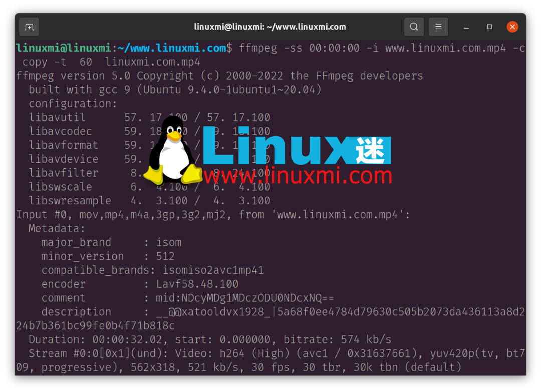Click the 'Metadata:' line
The image size is (541, 392).
pos(57,229)
